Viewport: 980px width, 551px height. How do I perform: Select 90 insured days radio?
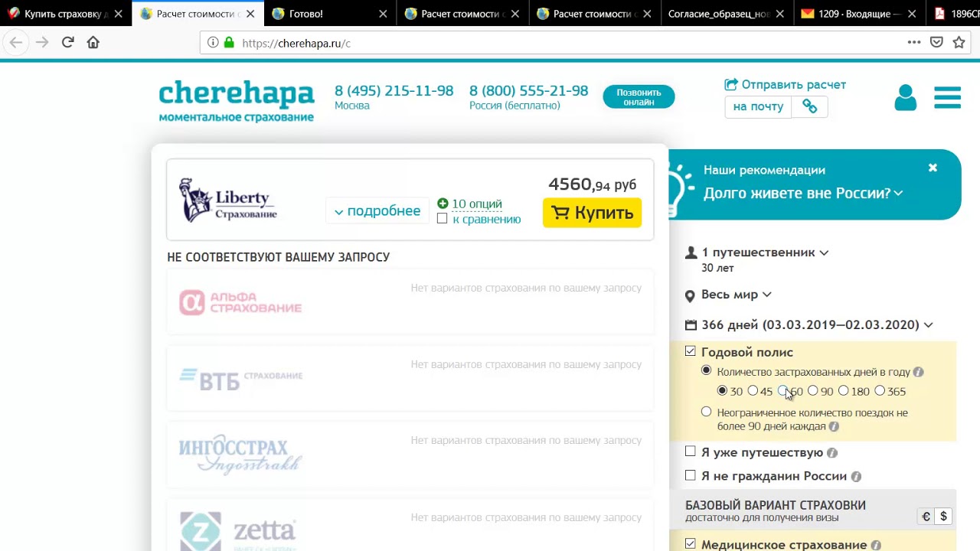pyautogui.click(x=813, y=391)
